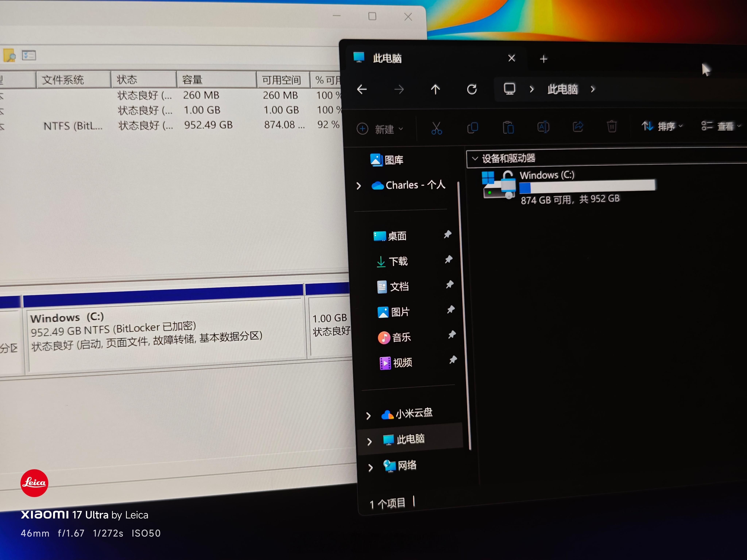This screenshot has height=560, width=747.
Task: Close the 此电脑 tab
Action: pyautogui.click(x=511, y=58)
